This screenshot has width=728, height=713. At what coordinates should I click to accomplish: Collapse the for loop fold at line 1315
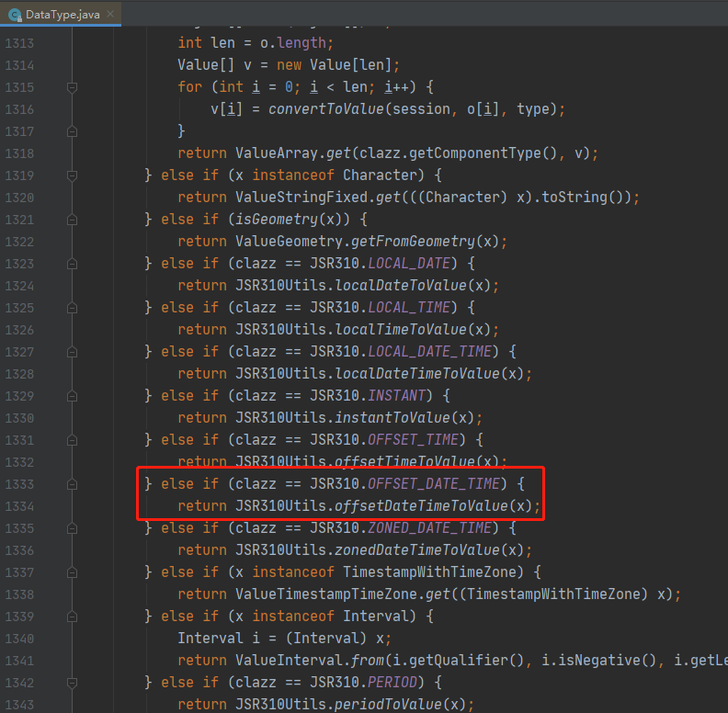[x=72, y=87]
